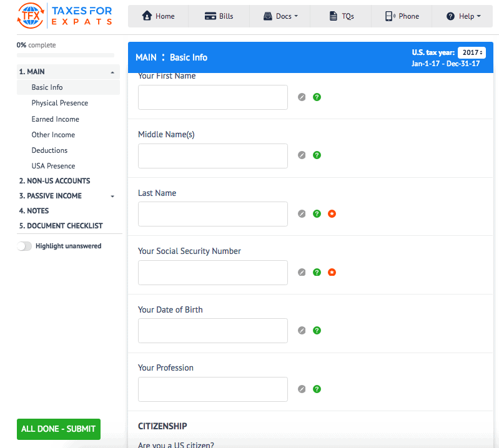Select USA Presence in sidebar
Viewport: 499px width, 448px height.
click(x=53, y=166)
